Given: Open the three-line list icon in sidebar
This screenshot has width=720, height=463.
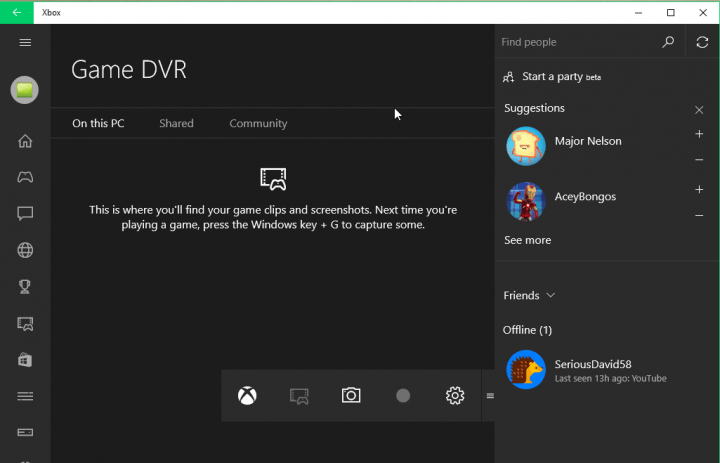Looking at the screenshot, I should (x=25, y=396).
